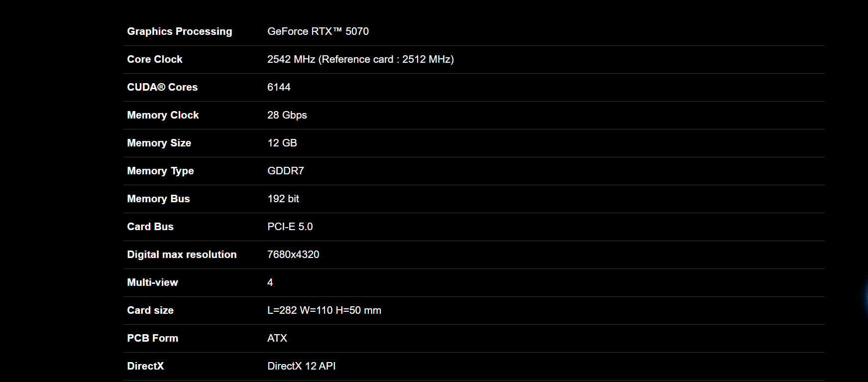Click the '7680x4320' value

293,255
